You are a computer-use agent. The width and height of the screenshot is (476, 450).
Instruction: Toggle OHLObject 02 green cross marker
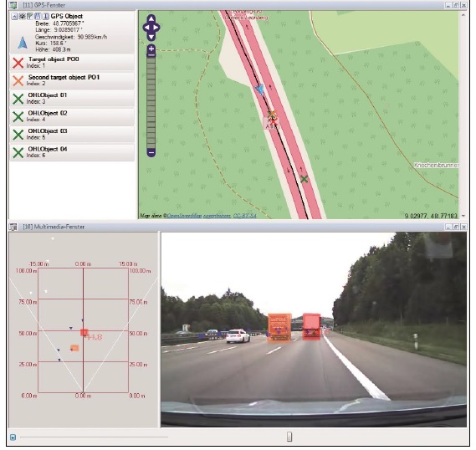[18, 116]
